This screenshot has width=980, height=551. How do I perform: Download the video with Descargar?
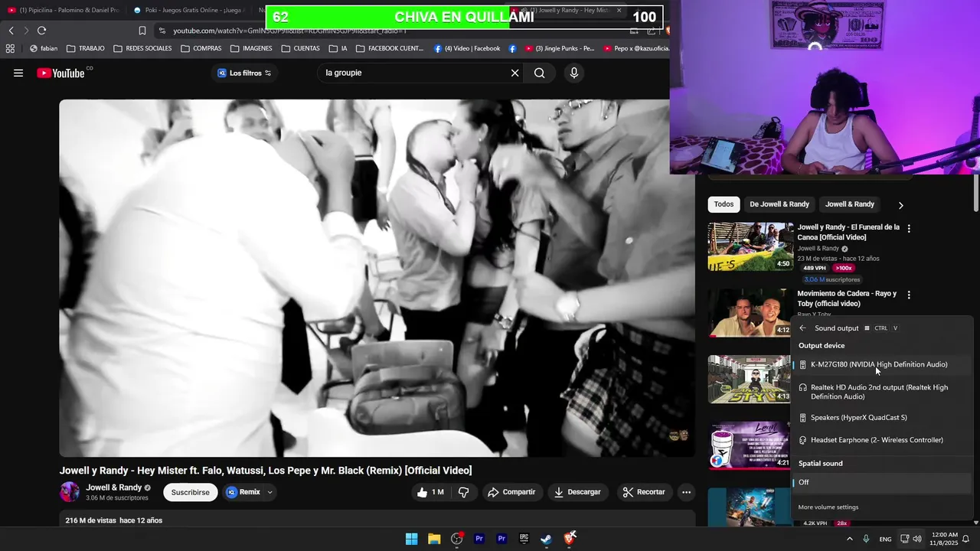[x=577, y=492]
